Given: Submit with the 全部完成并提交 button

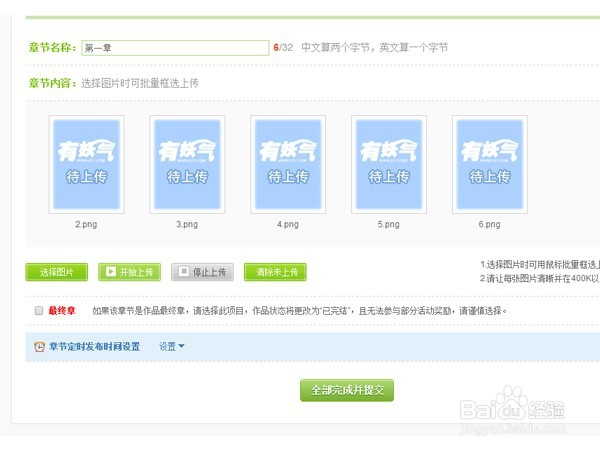Looking at the screenshot, I should pos(347,390).
